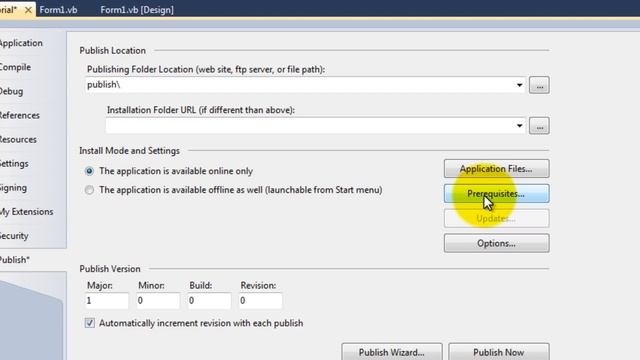Switch to the Signing page
640x360 pixels.
pyautogui.click(x=13, y=188)
